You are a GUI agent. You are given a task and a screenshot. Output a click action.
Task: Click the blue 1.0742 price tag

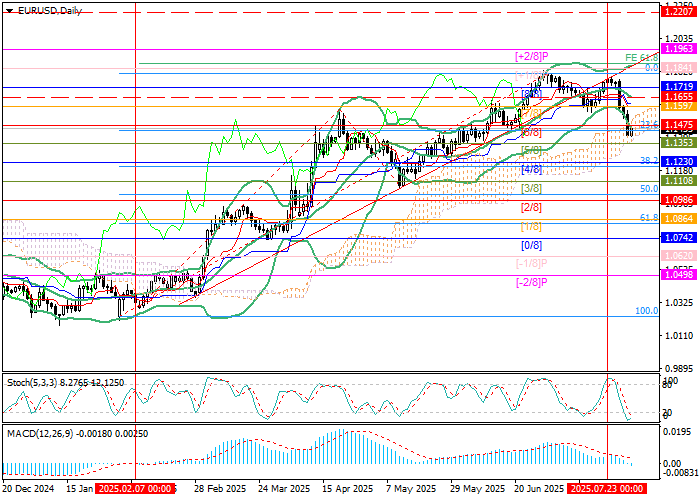(677, 237)
